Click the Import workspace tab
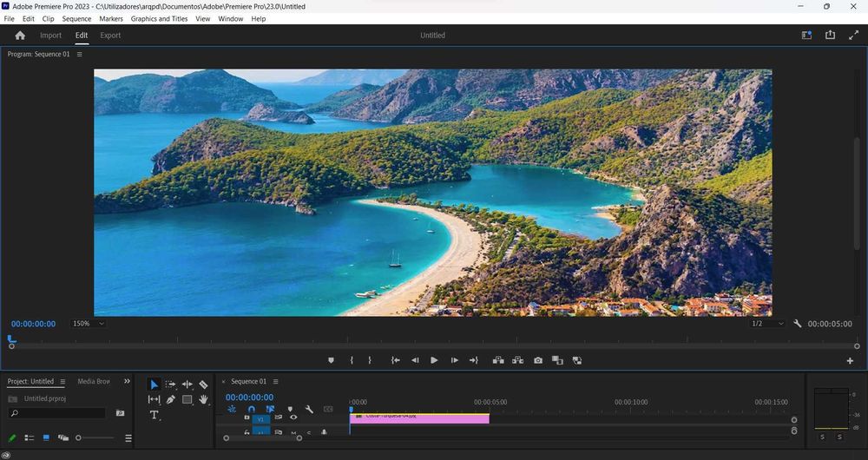Screen dimensions: 868x460 coord(50,36)
